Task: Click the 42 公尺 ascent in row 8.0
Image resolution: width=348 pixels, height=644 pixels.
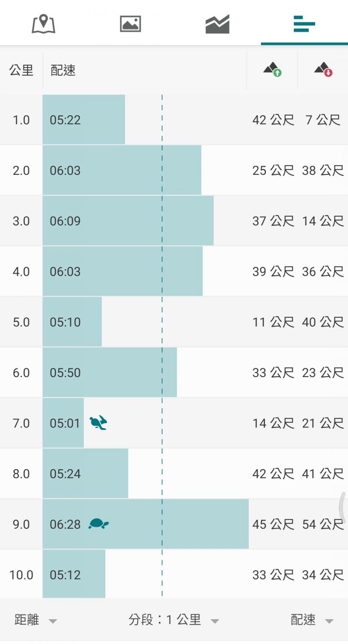Action: tap(273, 474)
